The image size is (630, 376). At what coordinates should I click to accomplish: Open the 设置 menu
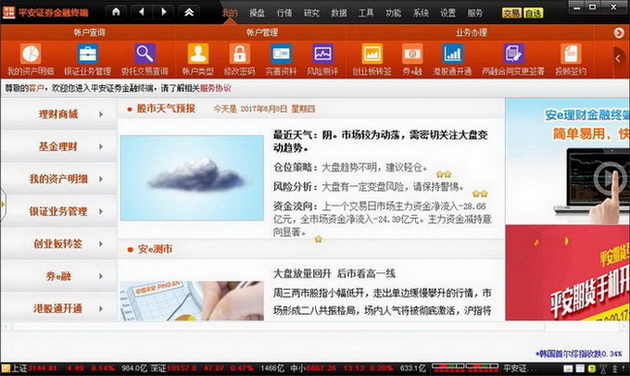(x=448, y=13)
